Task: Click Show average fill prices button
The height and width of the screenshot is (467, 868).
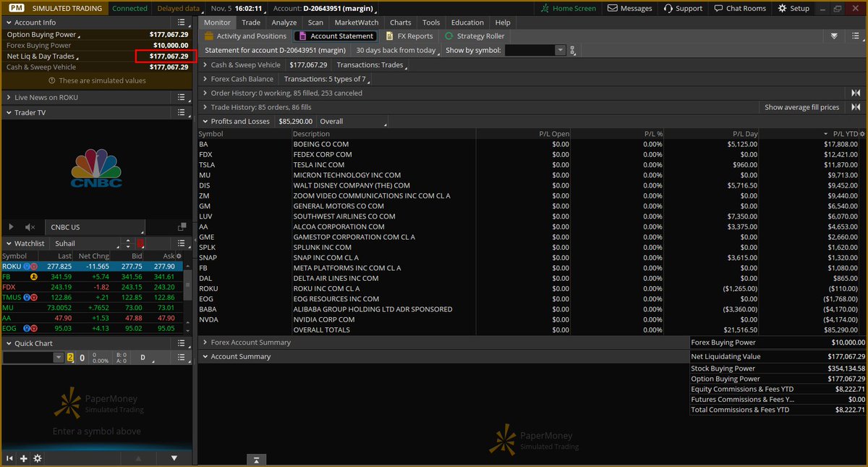Action: 802,107
